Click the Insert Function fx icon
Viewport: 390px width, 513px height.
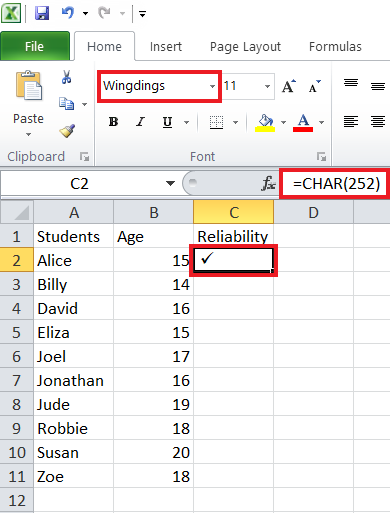[268, 183]
